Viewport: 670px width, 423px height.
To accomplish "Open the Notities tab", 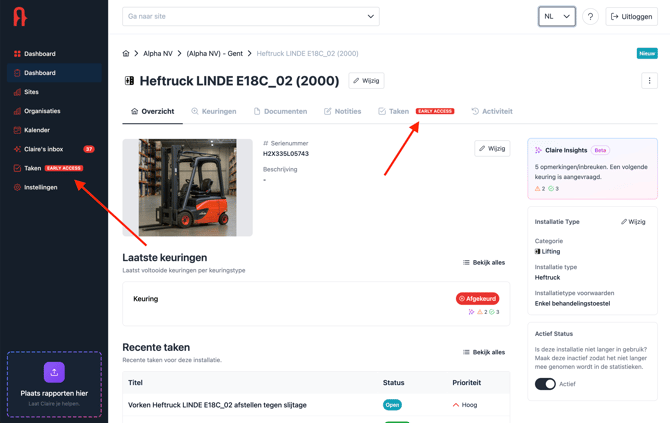I will (x=343, y=112).
